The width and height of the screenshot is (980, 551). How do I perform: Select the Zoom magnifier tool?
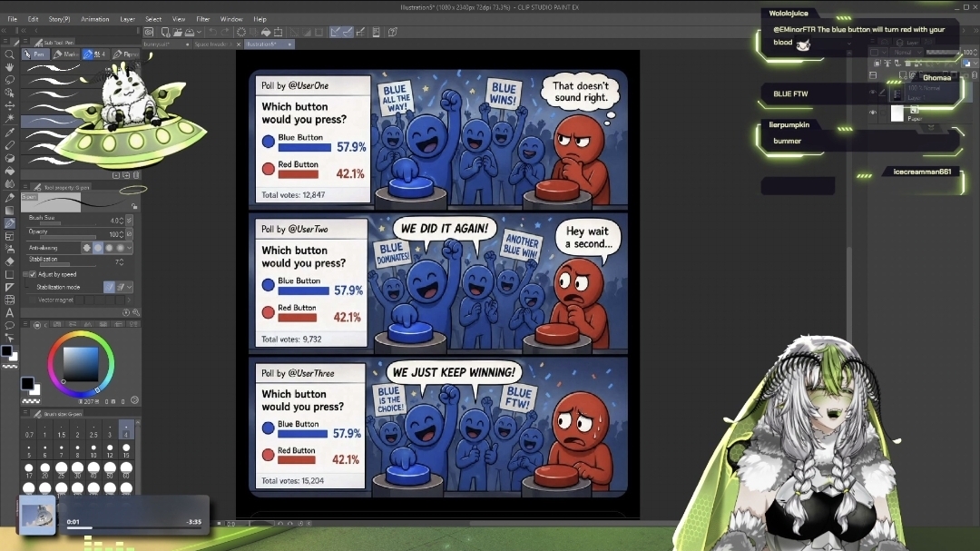click(9, 54)
